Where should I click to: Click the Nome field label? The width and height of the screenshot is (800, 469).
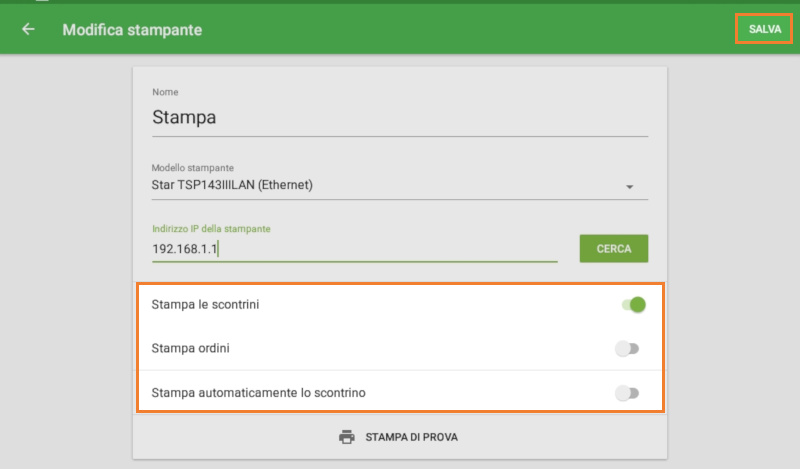click(x=165, y=93)
